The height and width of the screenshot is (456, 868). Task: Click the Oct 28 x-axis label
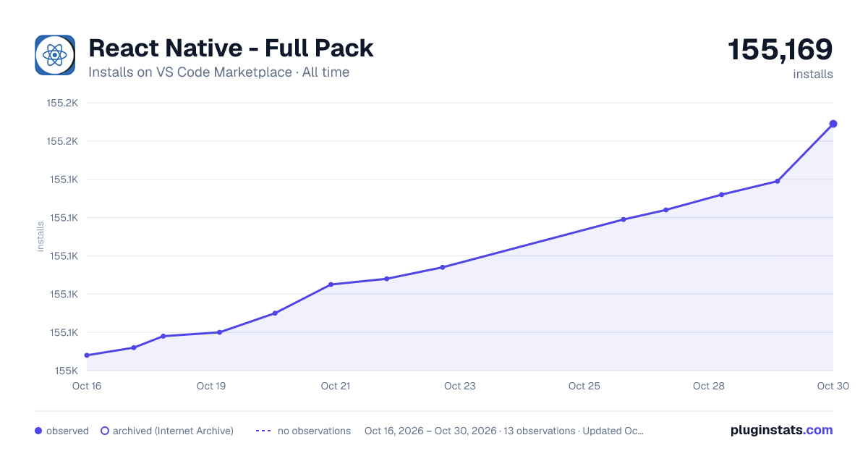[709, 386]
